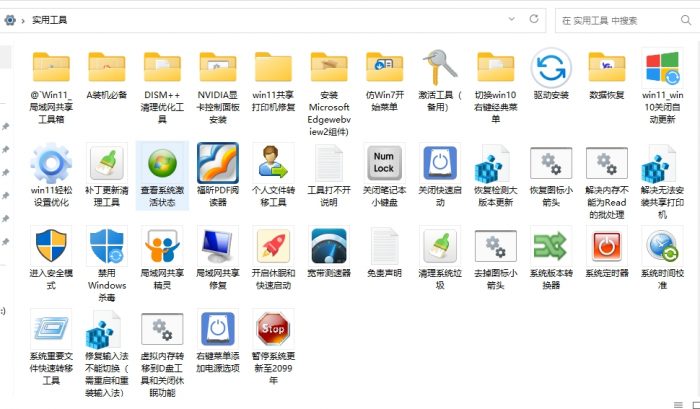Open the A装机必备 folder
This screenshot has height=409, width=700.
107,67
